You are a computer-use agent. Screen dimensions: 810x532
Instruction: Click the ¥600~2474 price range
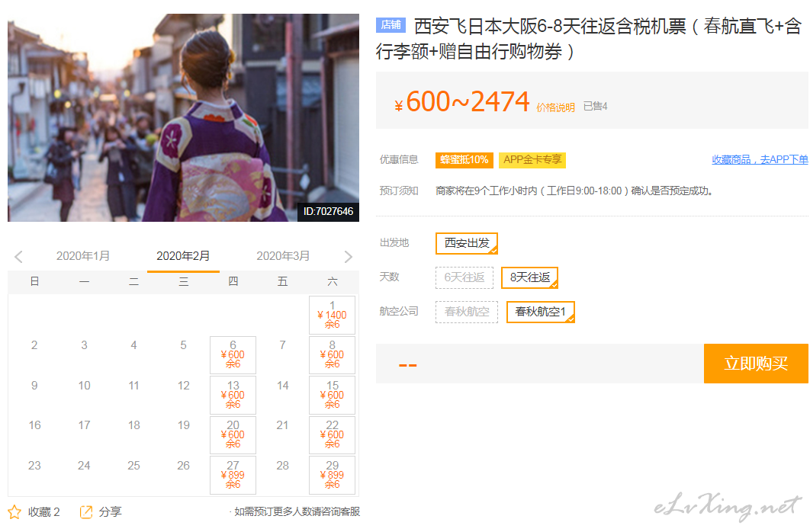[462, 101]
